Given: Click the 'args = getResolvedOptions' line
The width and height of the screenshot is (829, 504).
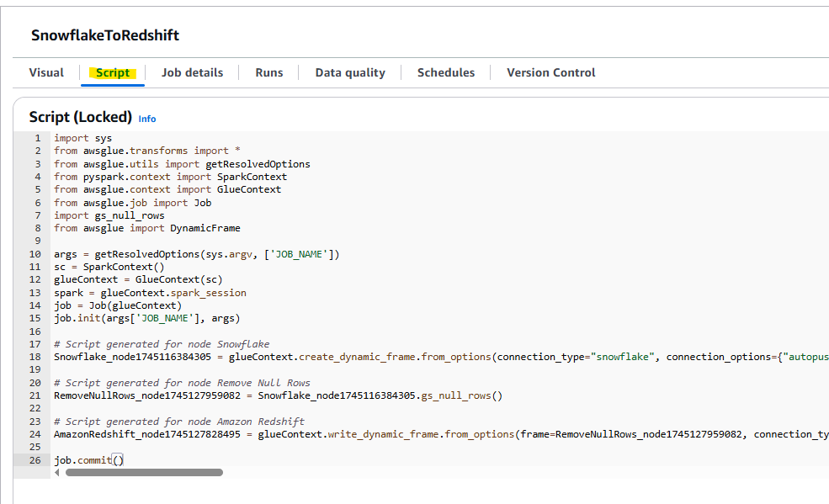Looking at the screenshot, I should (x=197, y=254).
